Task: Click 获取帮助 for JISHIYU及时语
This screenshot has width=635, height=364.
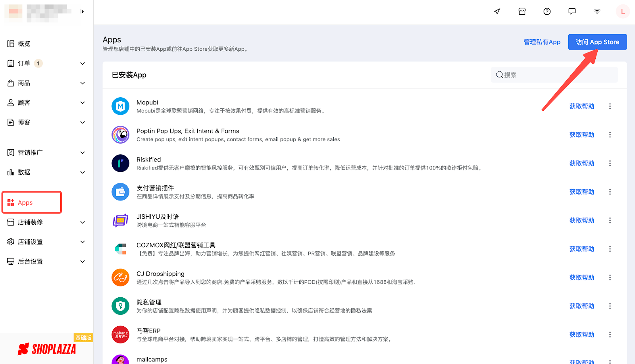Action: coord(582,220)
